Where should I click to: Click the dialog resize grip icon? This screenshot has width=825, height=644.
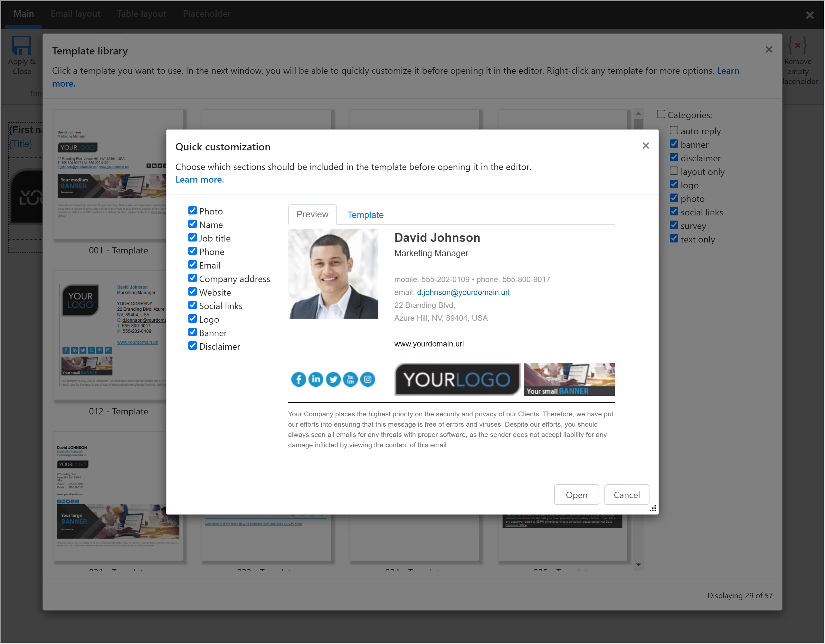(x=653, y=509)
